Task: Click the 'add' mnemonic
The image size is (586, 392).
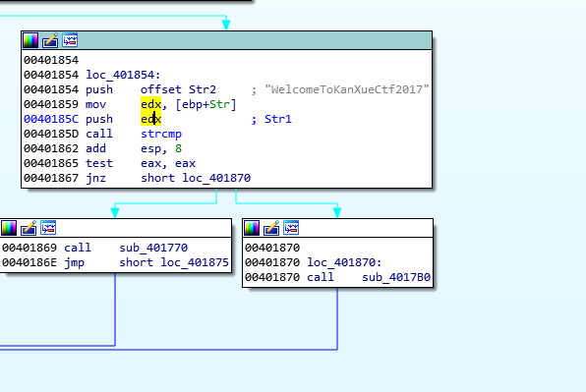Action: [95, 148]
